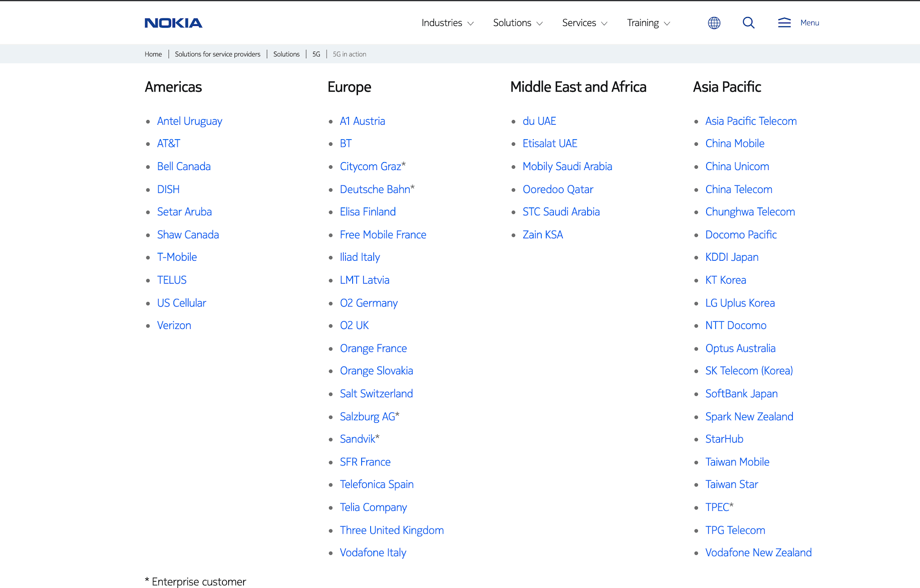
Task: Open the language/region globe selector
Action: pyautogui.click(x=714, y=22)
